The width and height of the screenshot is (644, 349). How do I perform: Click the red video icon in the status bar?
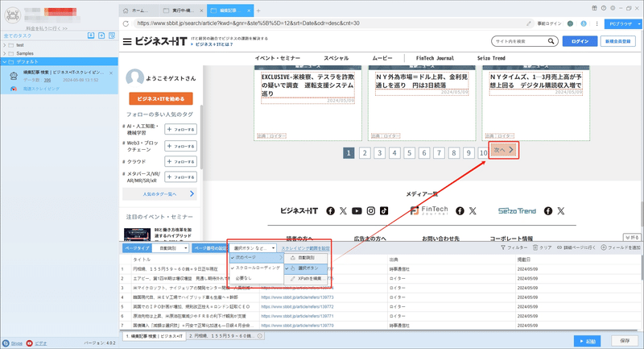[29, 343]
